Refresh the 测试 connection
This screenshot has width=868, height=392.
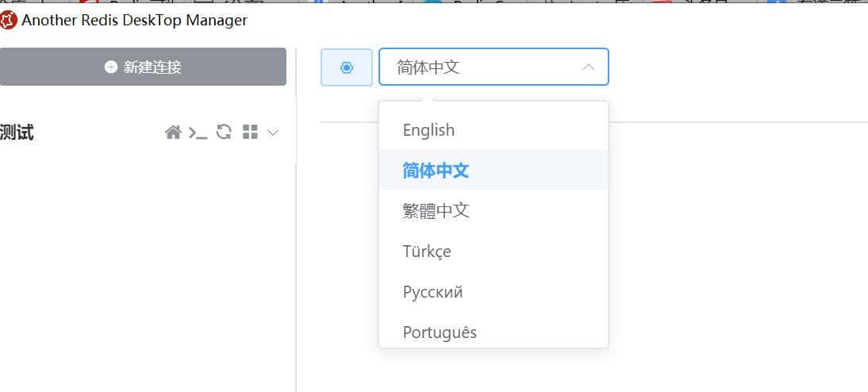pyautogui.click(x=224, y=132)
